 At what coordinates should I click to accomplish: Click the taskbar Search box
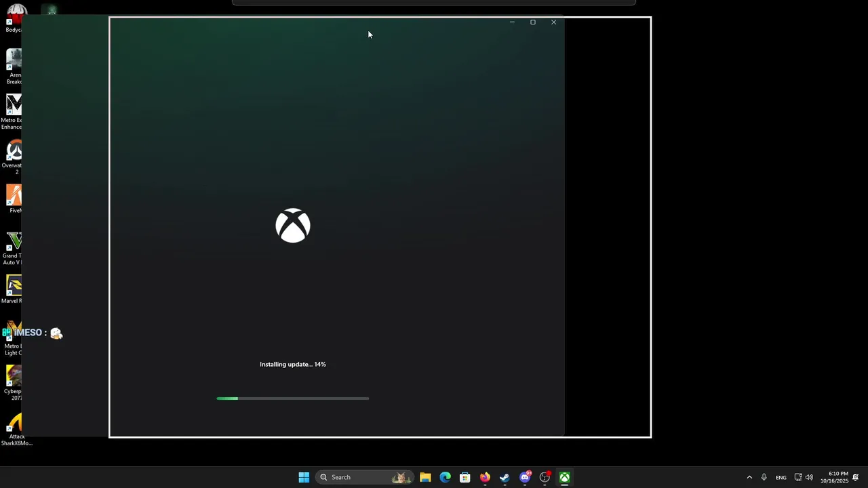coord(364,477)
